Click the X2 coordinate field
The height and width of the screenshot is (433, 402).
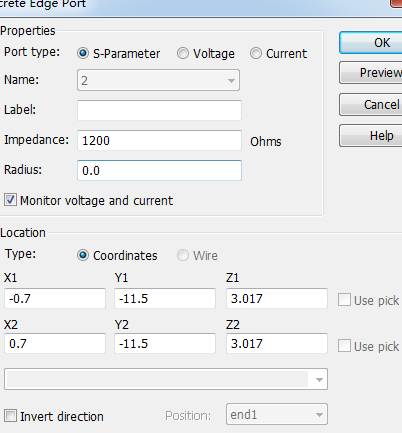pyautogui.click(x=55, y=343)
